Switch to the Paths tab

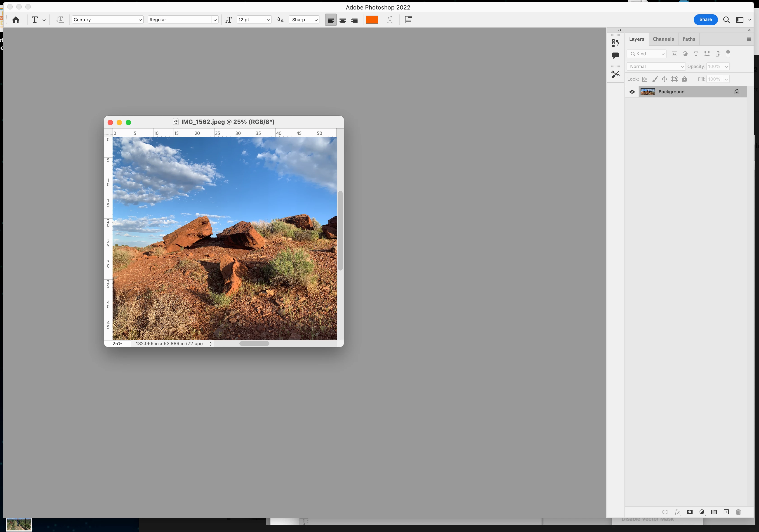click(x=688, y=39)
